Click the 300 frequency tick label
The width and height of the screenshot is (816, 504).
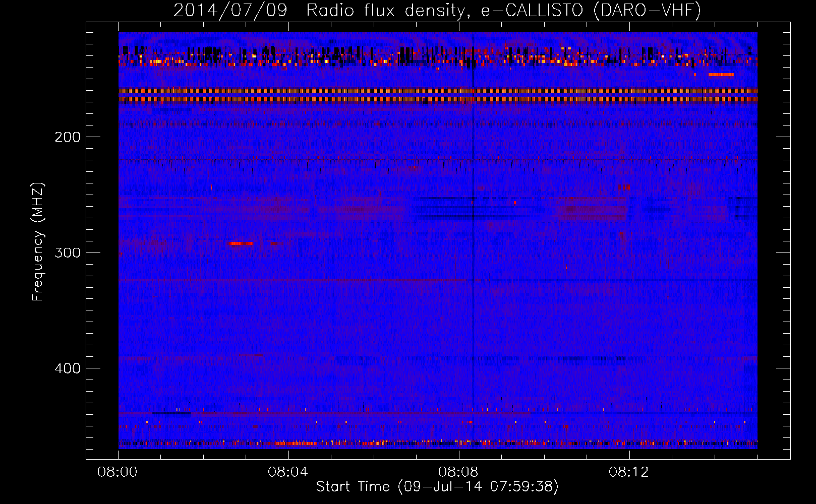click(67, 253)
